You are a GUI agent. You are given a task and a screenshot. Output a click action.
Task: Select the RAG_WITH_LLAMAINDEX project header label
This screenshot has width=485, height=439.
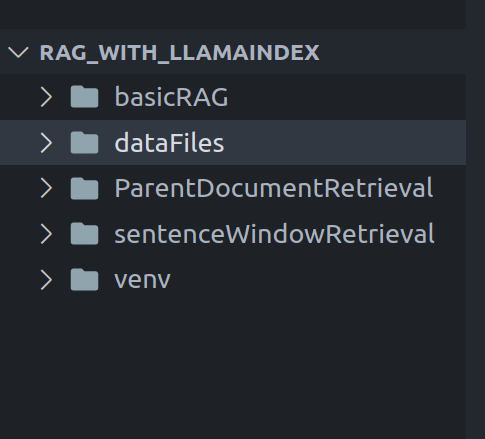(179, 53)
